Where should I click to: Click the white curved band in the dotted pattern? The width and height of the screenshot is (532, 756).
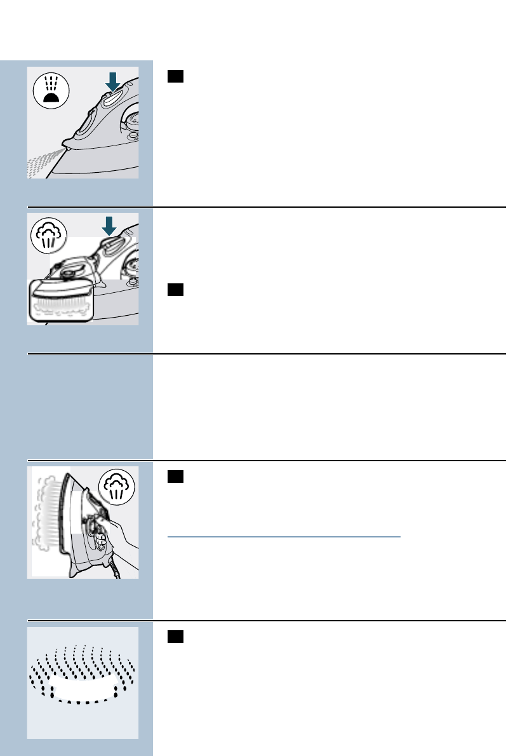[x=83, y=688]
